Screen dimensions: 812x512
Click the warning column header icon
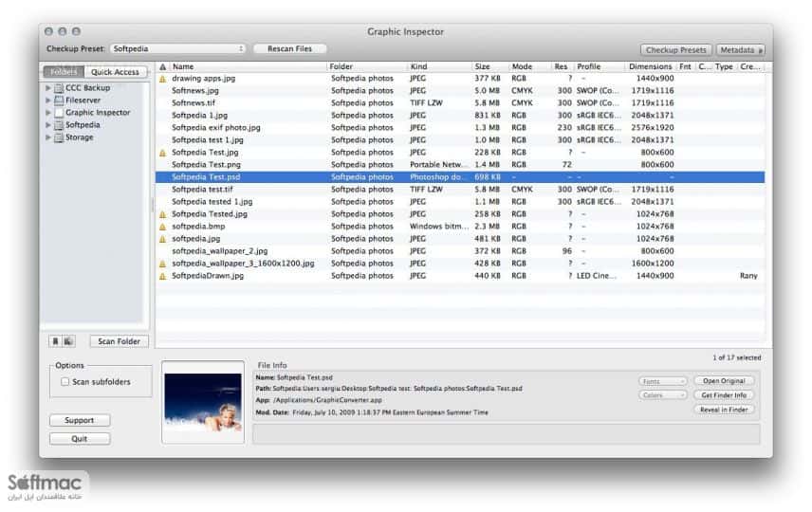(x=162, y=66)
